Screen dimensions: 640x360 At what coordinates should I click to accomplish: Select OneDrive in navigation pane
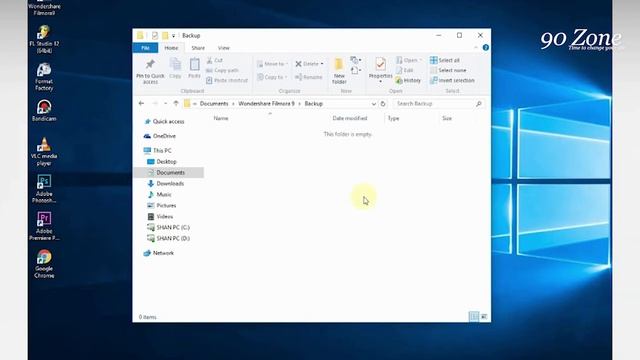pos(160,136)
